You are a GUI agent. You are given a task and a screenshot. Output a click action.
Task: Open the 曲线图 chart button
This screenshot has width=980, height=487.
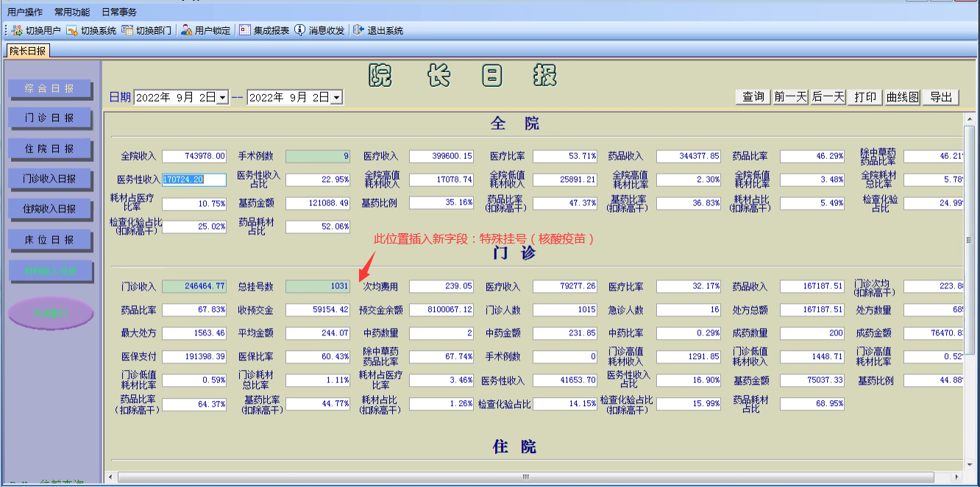(x=903, y=97)
